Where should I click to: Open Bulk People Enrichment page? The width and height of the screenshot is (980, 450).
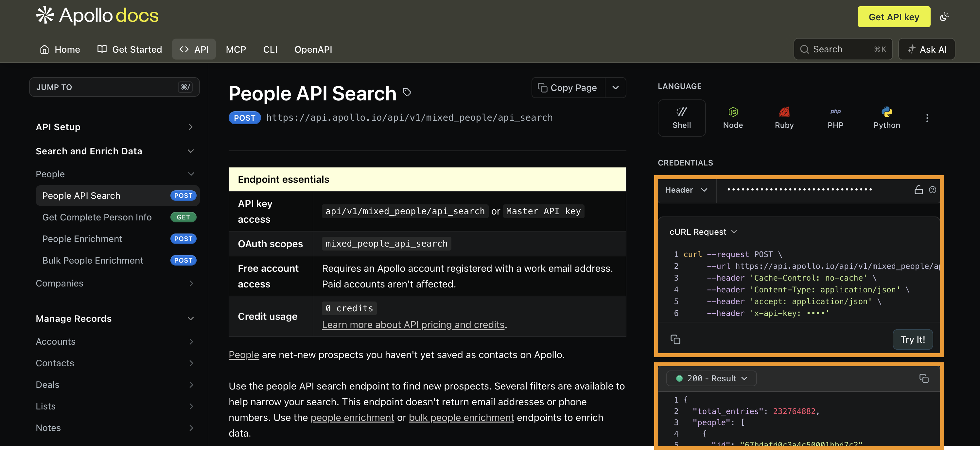[117, 260]
